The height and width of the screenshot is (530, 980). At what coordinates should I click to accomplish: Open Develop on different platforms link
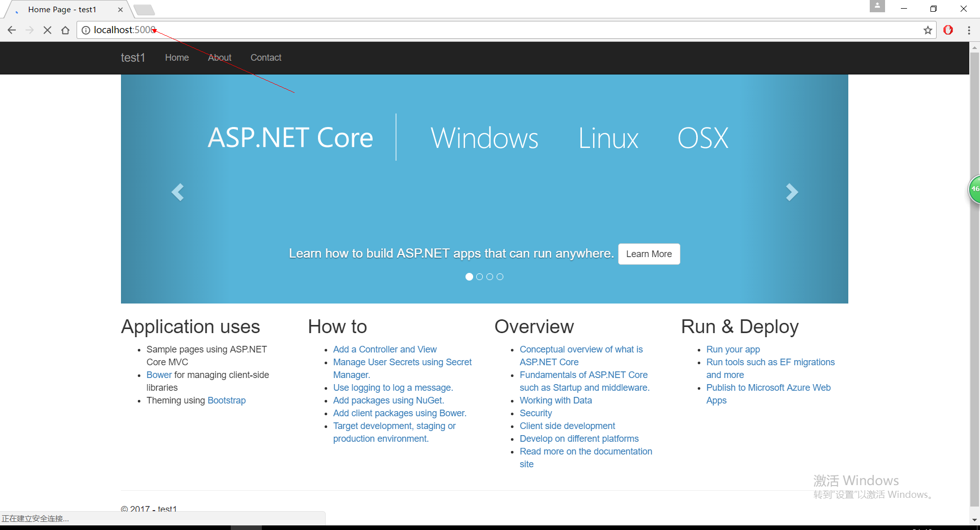coord(579,439)
